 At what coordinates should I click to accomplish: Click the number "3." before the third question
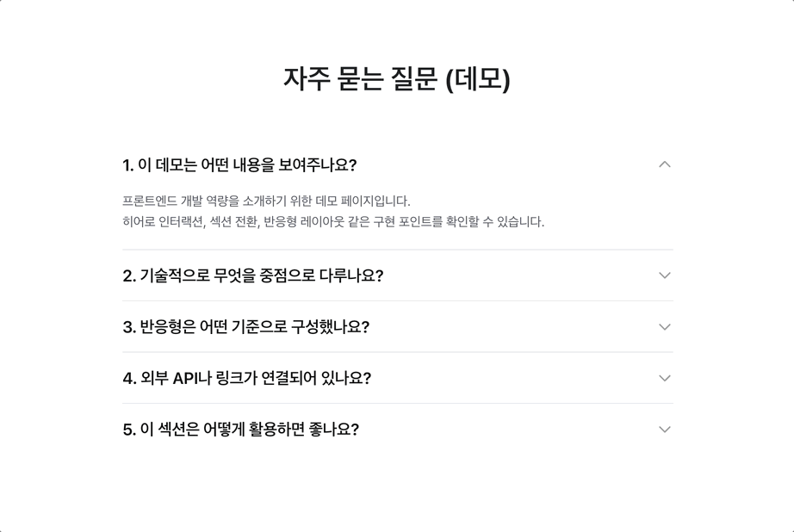click(129, 327)
